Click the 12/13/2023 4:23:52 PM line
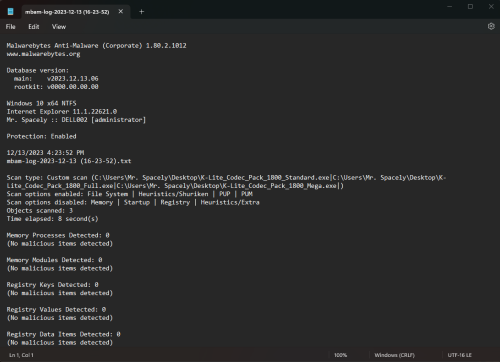Screen dimensions: 500x362 [x=45, y=153]
